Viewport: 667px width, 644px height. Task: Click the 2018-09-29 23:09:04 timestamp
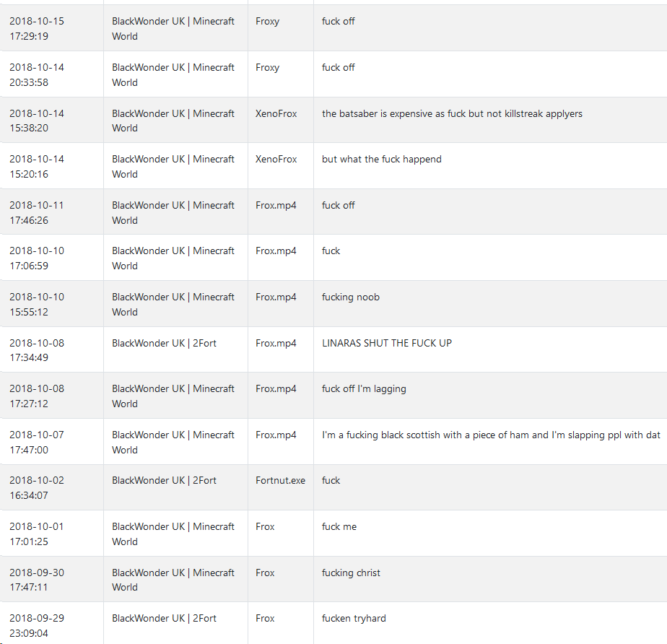click(37, 625)
